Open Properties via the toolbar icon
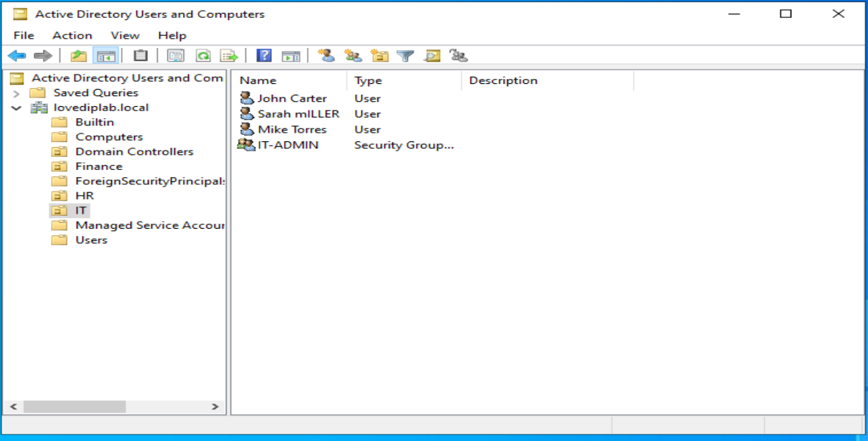Screen dimensions: 868x441 tap(176, 56)
